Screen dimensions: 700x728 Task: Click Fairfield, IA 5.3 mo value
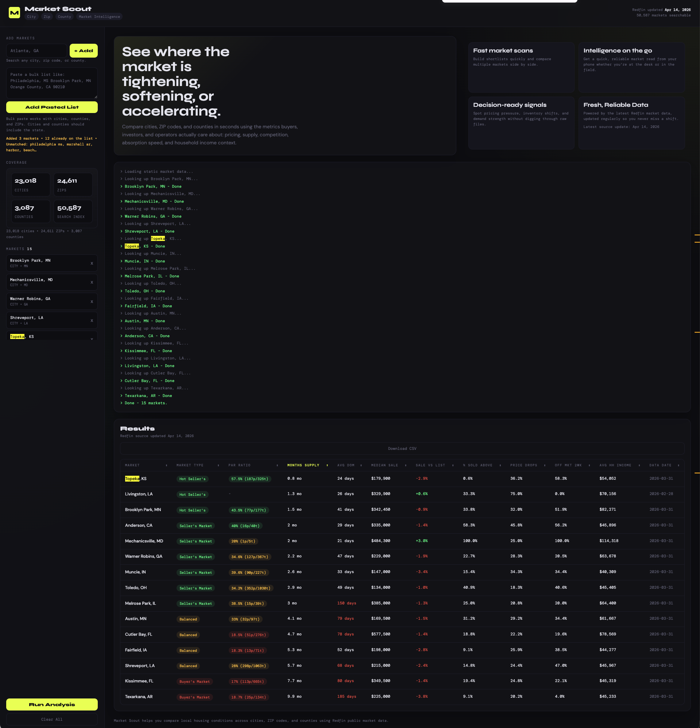(x=294, y=650)
